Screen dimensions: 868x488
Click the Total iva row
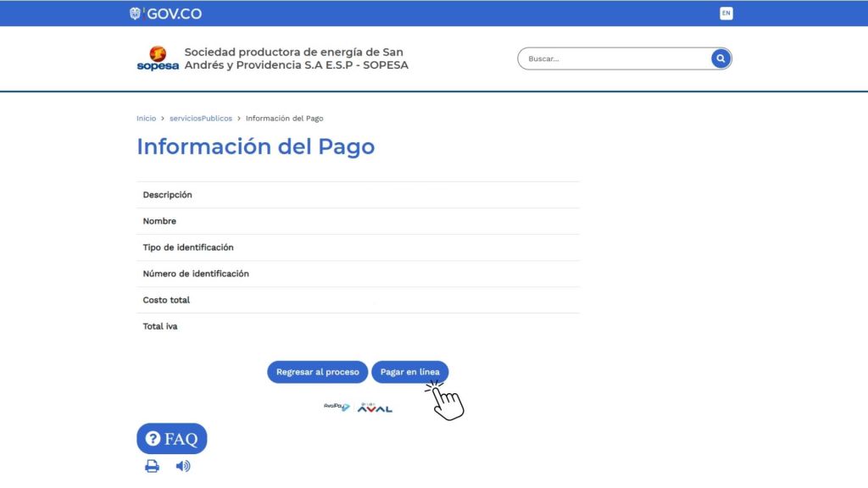coord(160,326)
